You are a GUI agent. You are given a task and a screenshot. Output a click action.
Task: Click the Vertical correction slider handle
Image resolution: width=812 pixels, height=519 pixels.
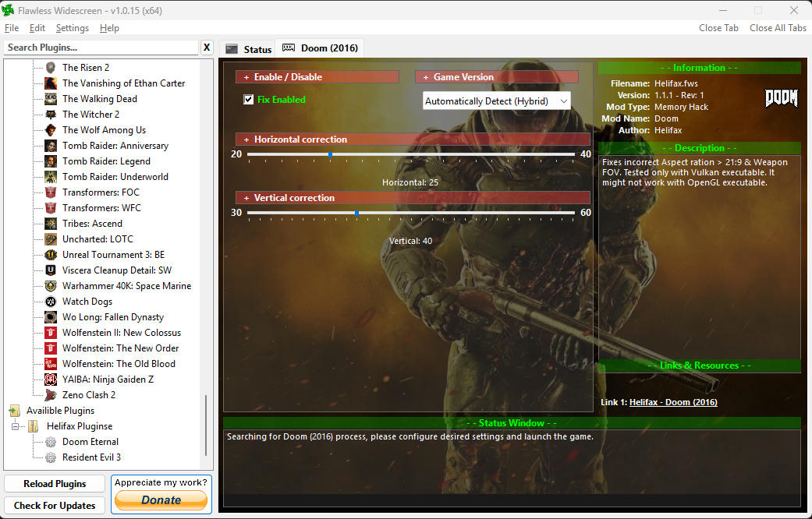[x=356, y=213]
